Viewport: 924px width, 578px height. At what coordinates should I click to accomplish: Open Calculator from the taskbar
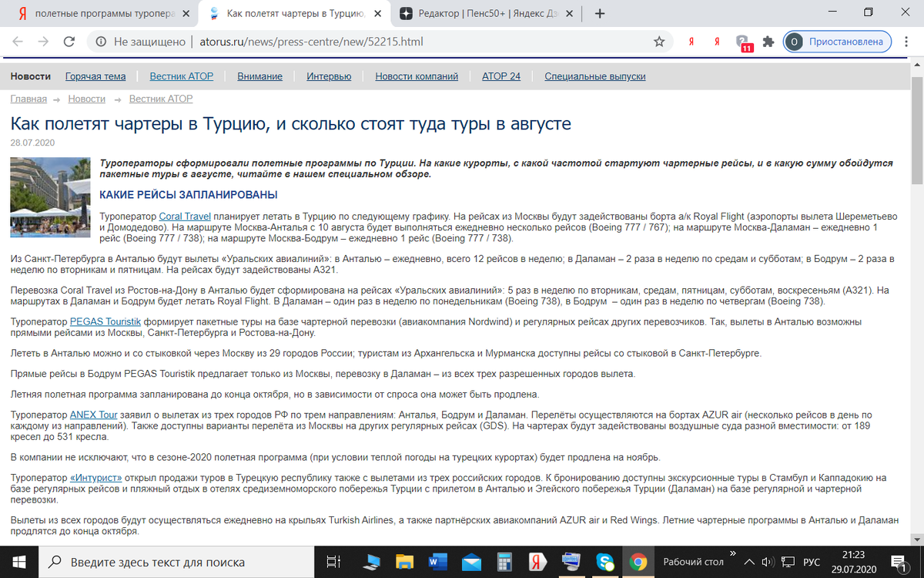coord(505,562)
